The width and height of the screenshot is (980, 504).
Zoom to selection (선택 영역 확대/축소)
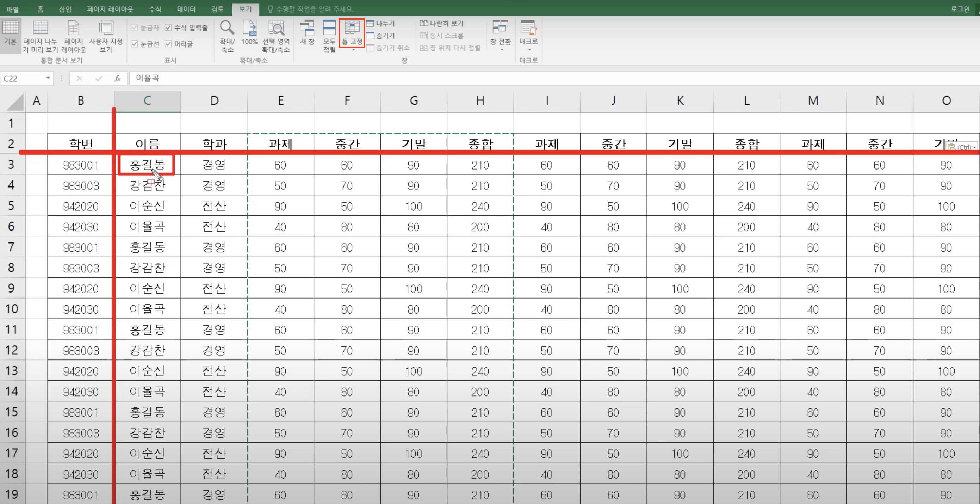276,37
